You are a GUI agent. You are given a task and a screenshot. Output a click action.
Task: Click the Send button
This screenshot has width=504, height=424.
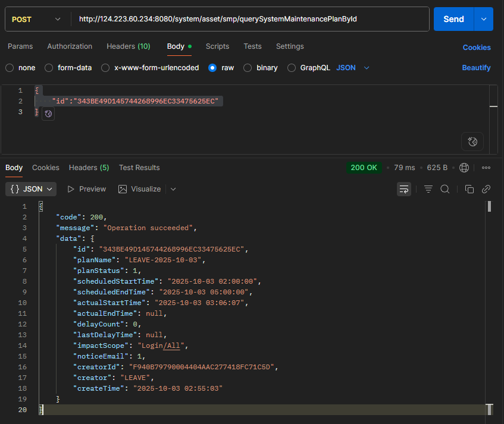click(x=453, y=19)
